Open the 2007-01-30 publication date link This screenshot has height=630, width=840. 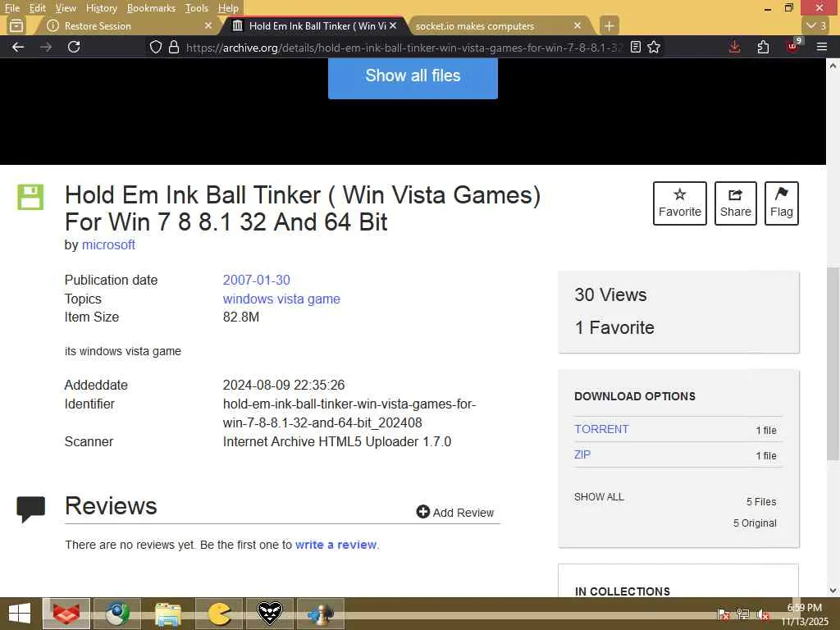tap(256, 281)
